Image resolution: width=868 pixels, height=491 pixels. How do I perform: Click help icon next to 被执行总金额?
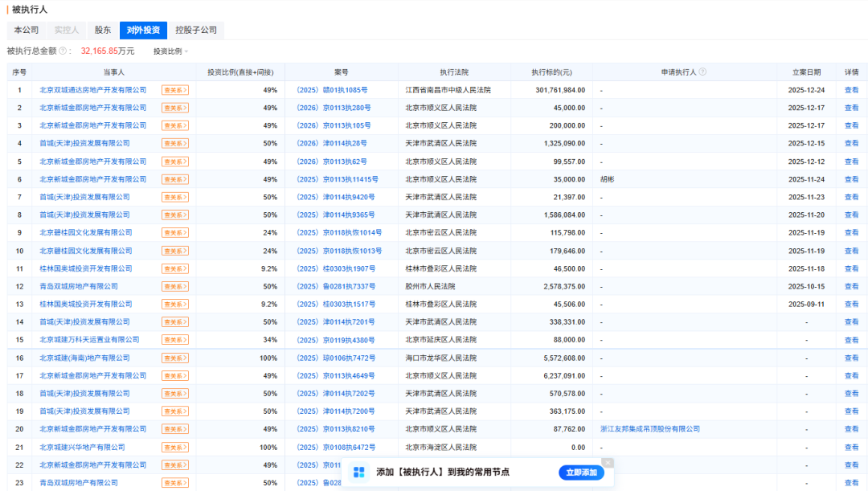[x=63, y=51]
